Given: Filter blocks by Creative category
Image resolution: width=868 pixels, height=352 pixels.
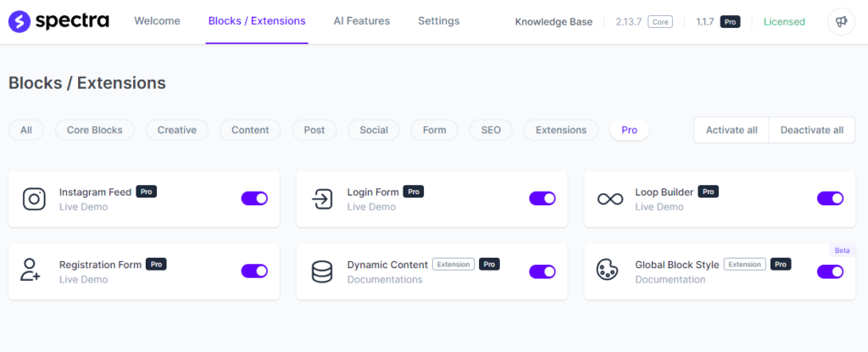Looking at the screenshot, I should (177, 130).
